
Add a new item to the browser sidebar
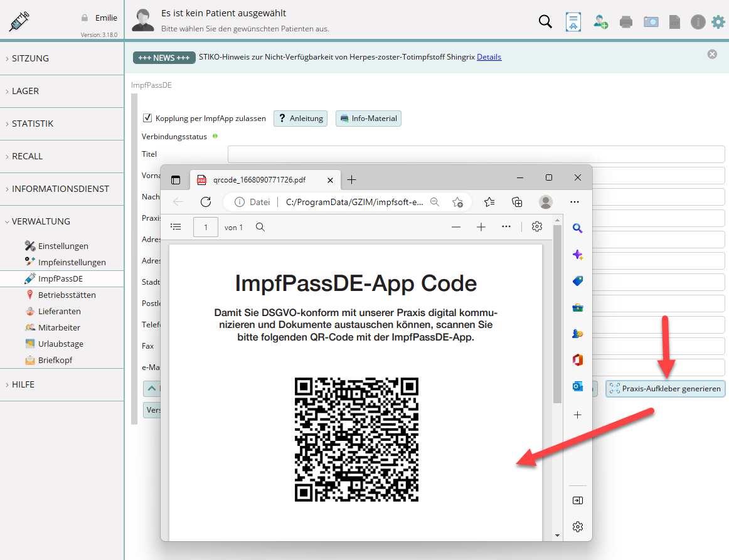click(x=577, y=415)
